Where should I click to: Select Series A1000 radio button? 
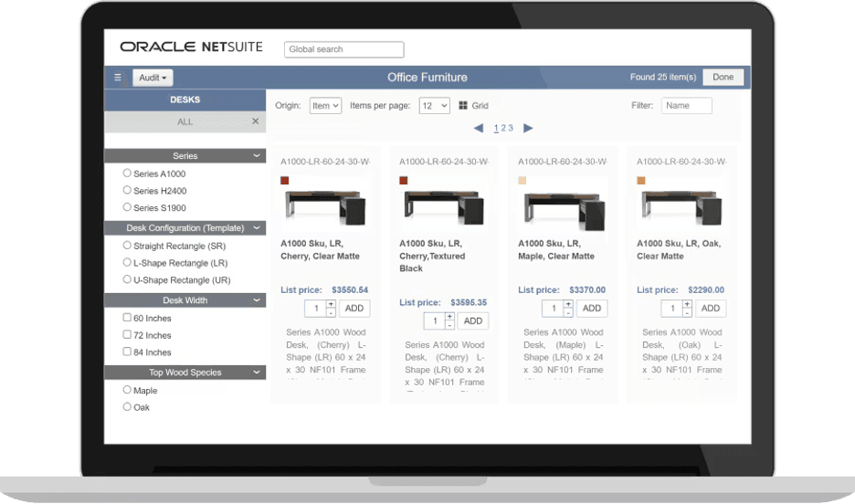coord(127,173)
